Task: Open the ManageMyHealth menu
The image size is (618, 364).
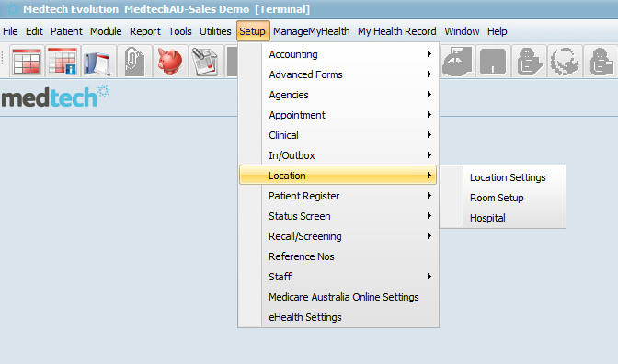Action: coord(312,31)
